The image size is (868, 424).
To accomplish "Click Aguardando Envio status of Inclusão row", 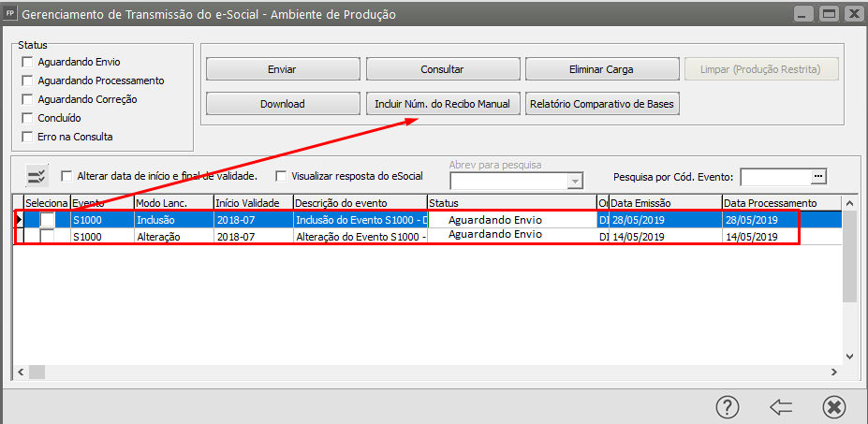I will click(512, 220).
